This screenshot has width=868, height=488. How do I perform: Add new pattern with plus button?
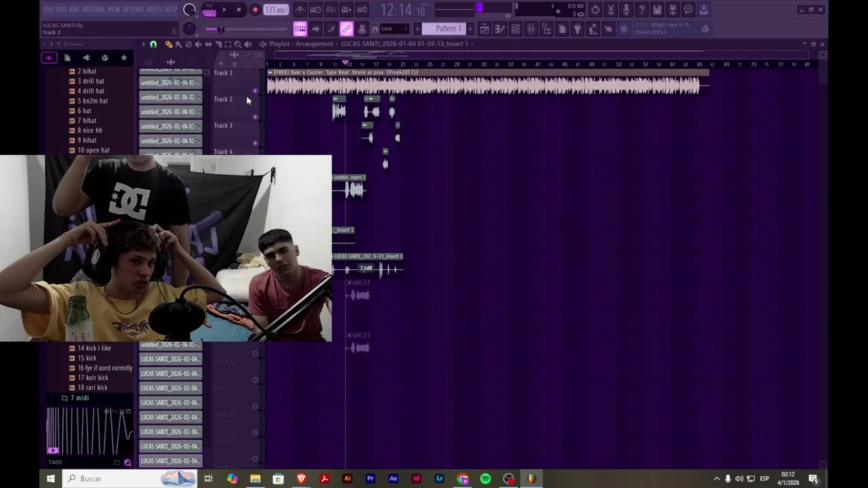(470, 28)
